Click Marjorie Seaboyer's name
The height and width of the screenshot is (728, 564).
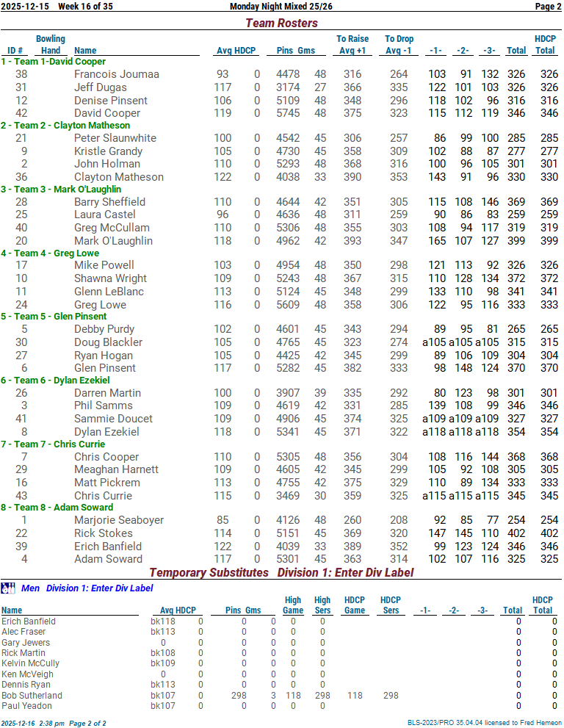click(120, 520)
